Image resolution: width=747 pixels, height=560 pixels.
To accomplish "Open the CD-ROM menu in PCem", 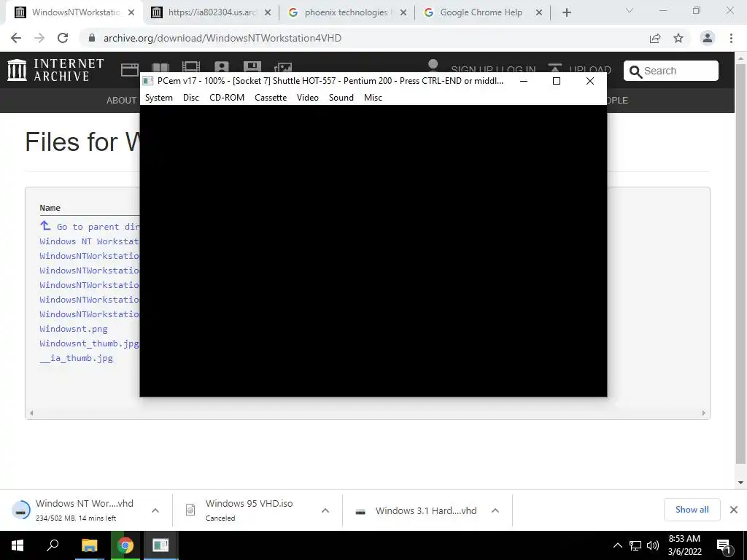I will pos(227,98).
